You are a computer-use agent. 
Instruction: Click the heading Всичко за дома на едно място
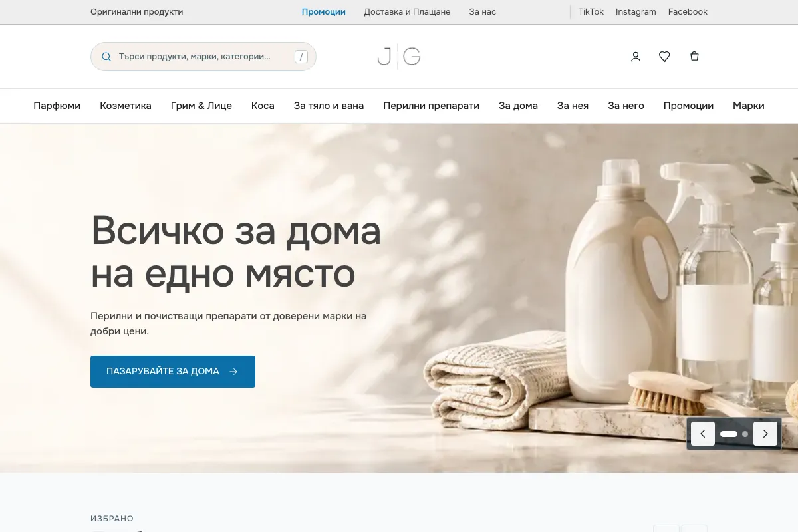pyautogui.click(x=236, y=252)
